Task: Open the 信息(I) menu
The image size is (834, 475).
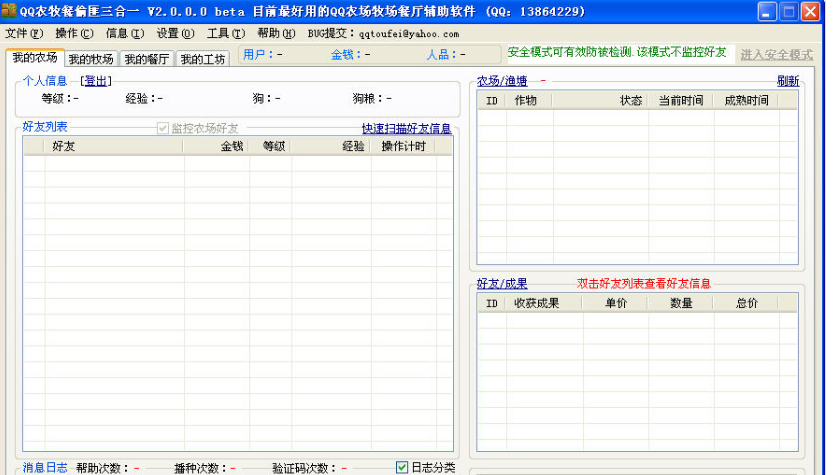Action: pos(125,34)
